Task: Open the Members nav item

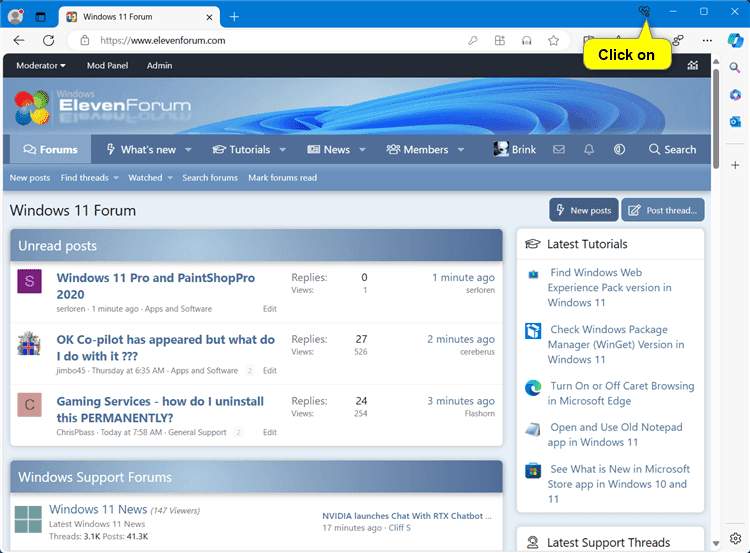Action: tap(417, 150)
